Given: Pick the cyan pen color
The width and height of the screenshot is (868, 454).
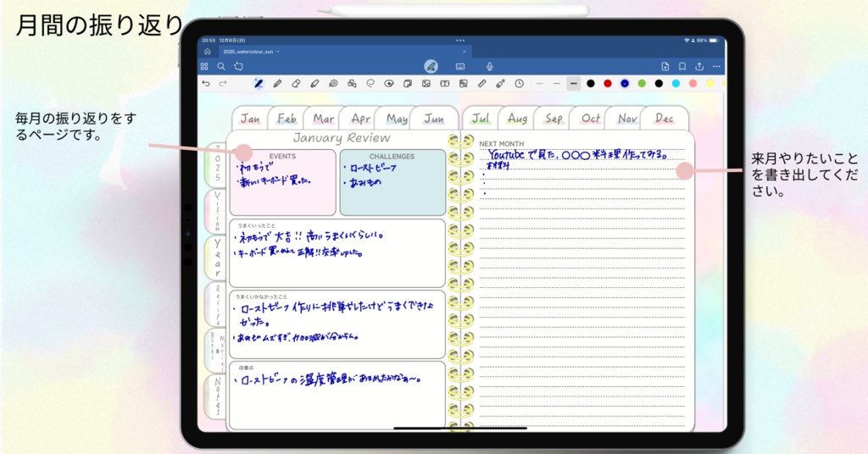Looking at the screenshot, I should click(x=676, y=84).
